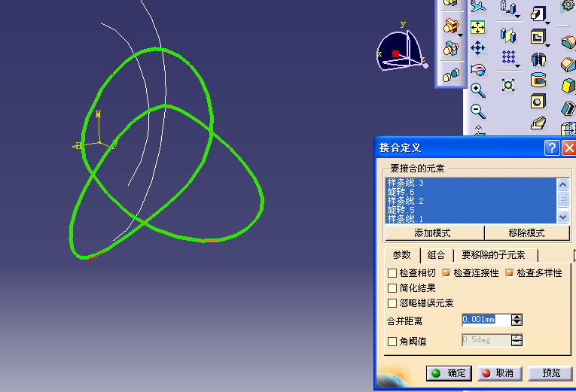Select the Translation transform tool
Screen dimensions: 576x392
coord(508,8)
